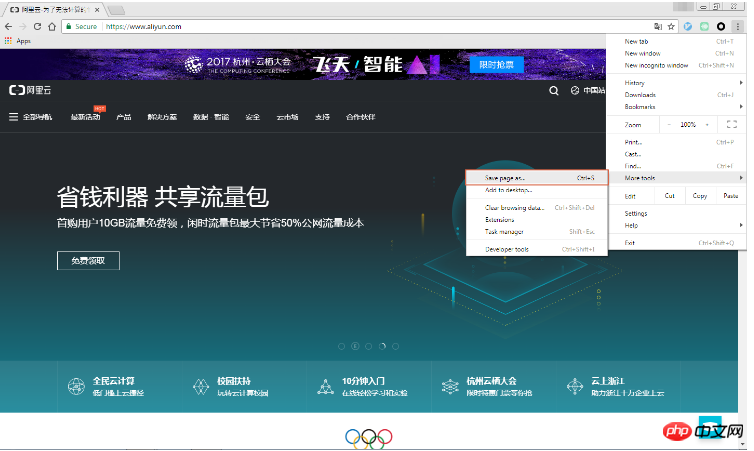Choose Save page as... from submenu
The height and width of the screenshot is (451, 754).
(x=537, y=178)
